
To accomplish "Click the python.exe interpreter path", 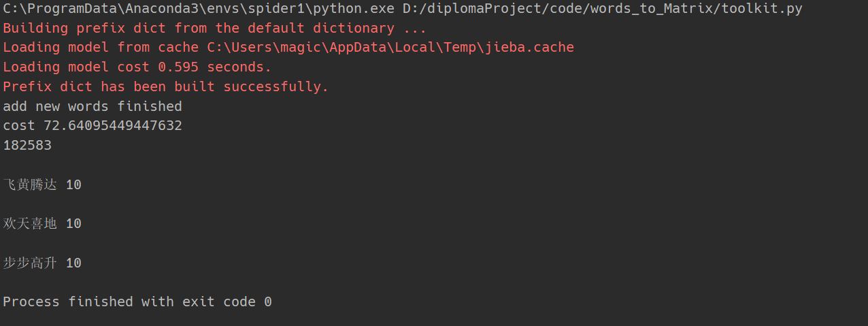I will tap(199, 9).
